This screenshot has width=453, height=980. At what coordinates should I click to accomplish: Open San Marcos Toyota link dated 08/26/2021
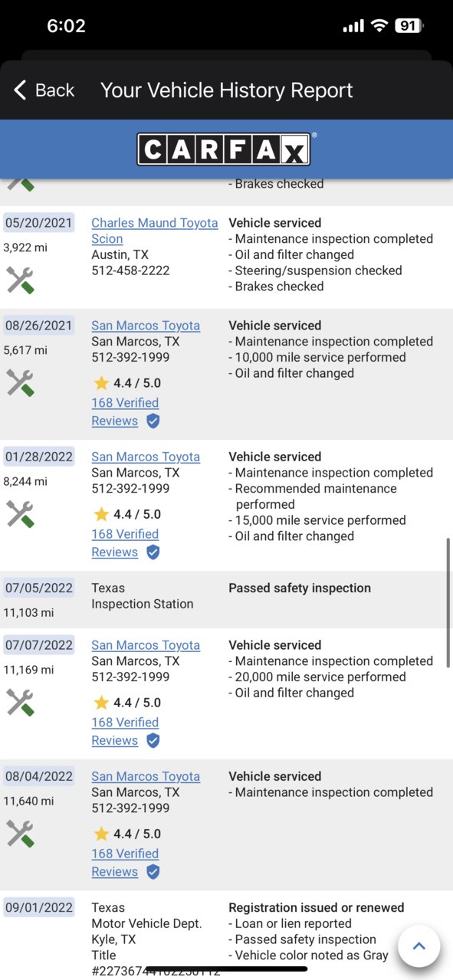(x=146, y=326)
